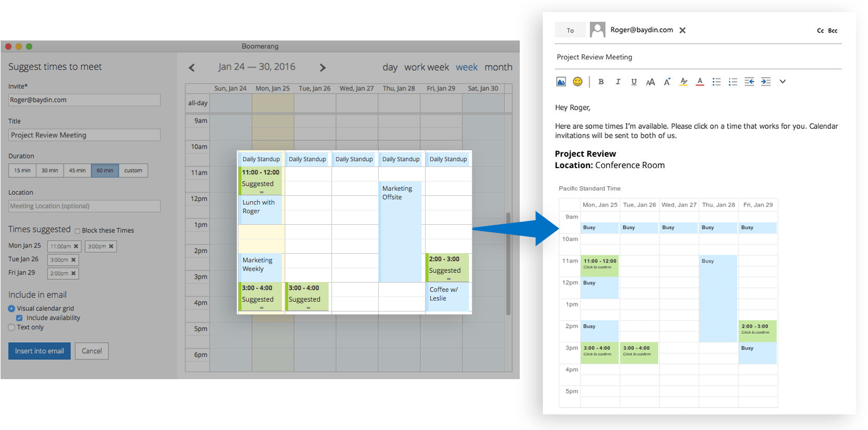Select the Text only radio button

tap(11, 327)
